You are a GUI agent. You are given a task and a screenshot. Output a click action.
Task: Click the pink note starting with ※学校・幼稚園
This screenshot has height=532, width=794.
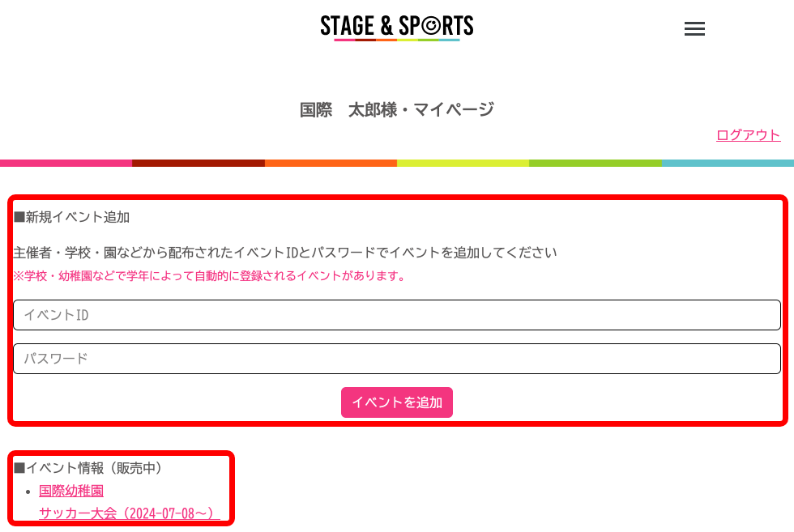click(209, 276)
